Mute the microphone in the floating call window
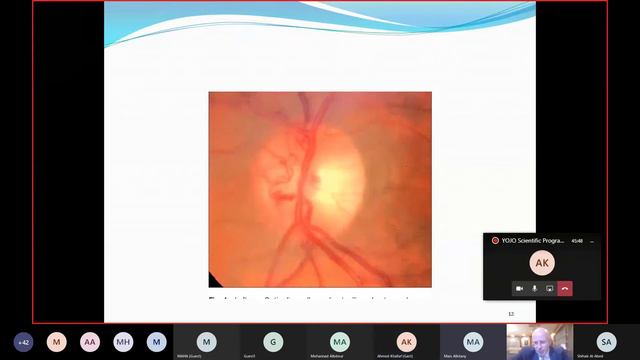 point(534,289)
